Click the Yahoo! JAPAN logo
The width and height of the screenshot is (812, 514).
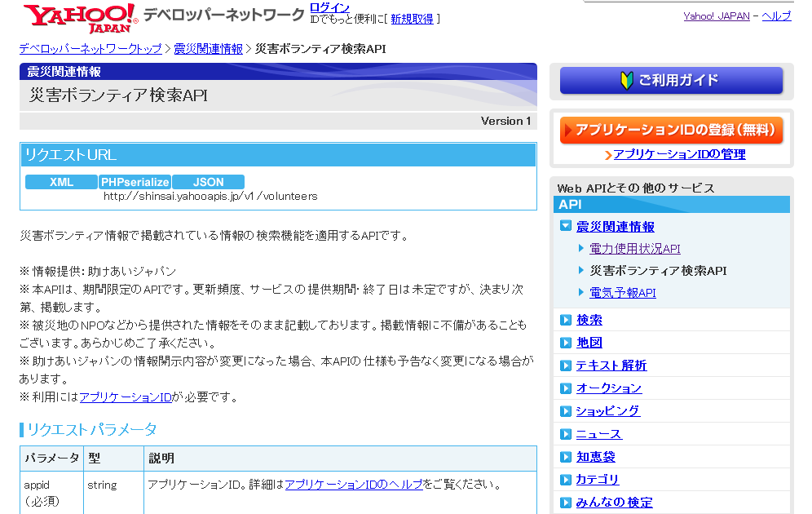click(x=81, y=18)
